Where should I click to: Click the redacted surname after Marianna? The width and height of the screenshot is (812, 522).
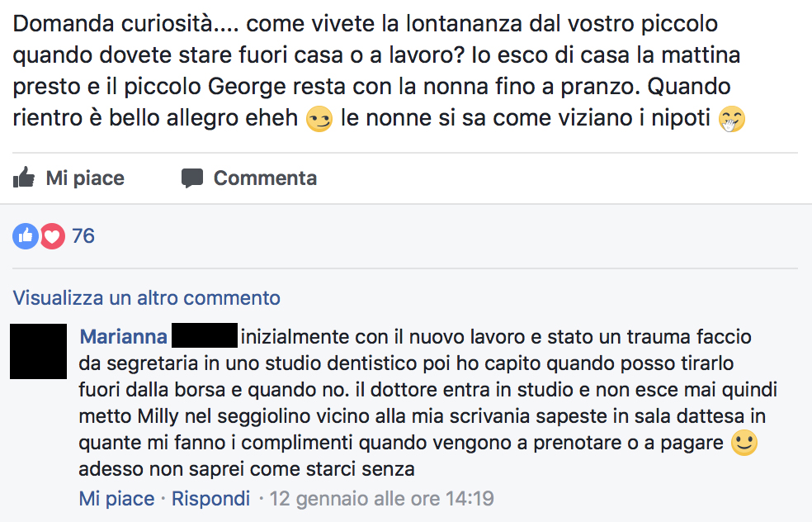click(x=205, y=335)
